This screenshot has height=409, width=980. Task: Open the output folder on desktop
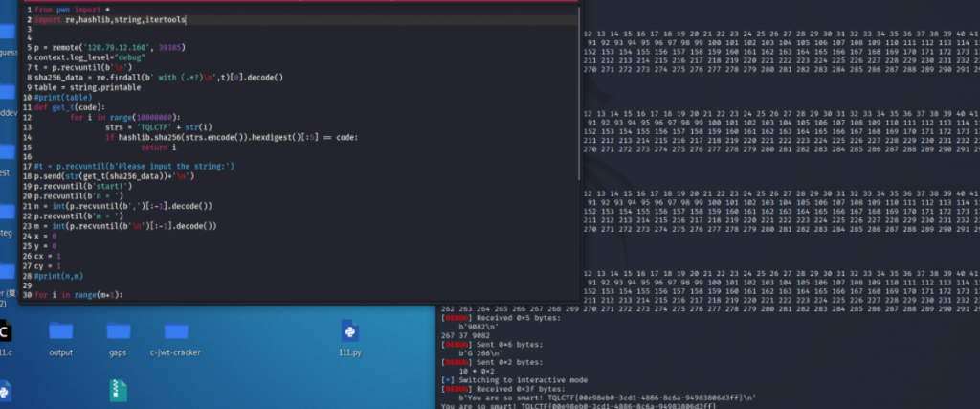coord(60,332)
